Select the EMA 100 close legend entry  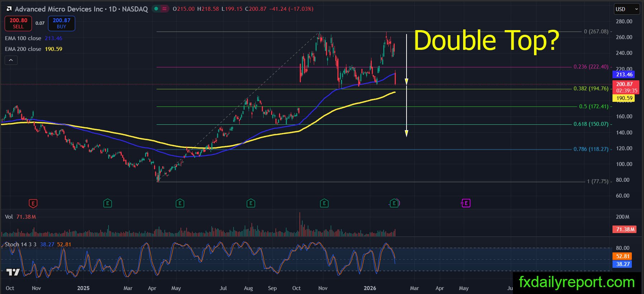click(x=23, y=38)
